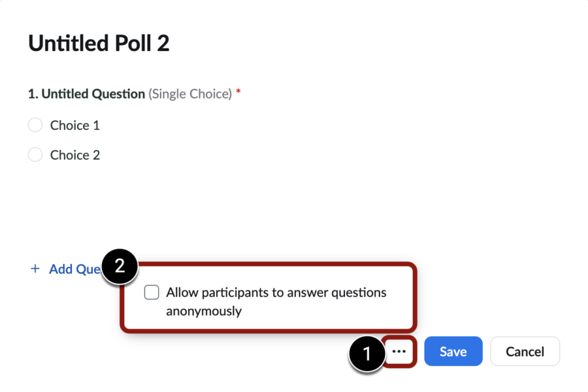Viewport: 588px width, 392px height.
Task: Click the ellipsis icon highlighted in red
Action: [399, 351]
